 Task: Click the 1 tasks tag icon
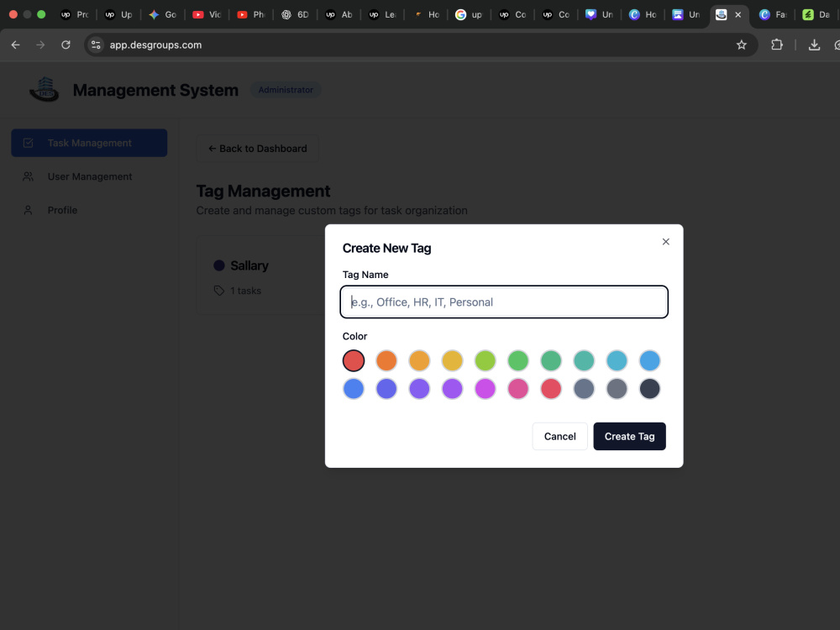pyautogui.click(x=219, y=291)
